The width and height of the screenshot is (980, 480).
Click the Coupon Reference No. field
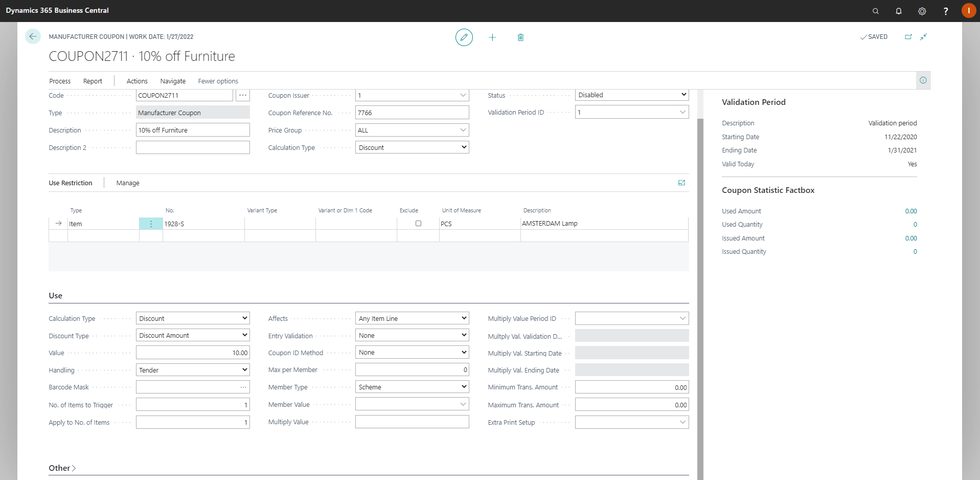pyautogui.click(x=412, y=113)
